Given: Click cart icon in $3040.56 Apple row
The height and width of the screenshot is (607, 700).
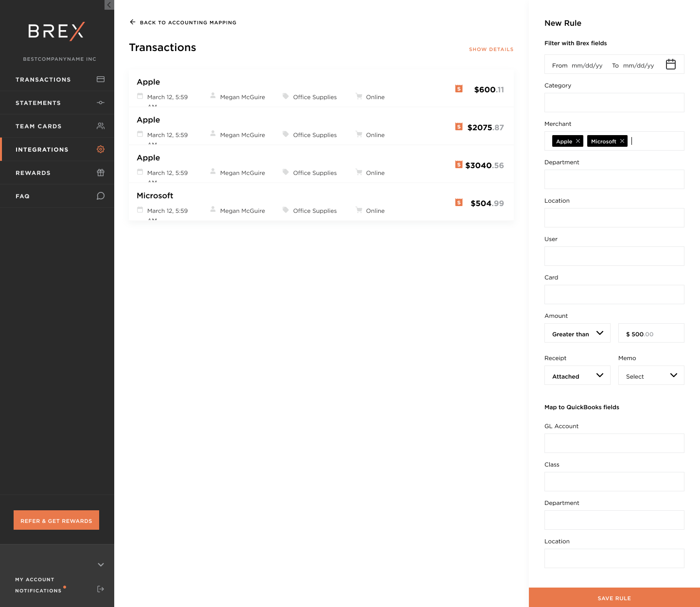Looking at the screenshot, I should click(x=359, y=172).
